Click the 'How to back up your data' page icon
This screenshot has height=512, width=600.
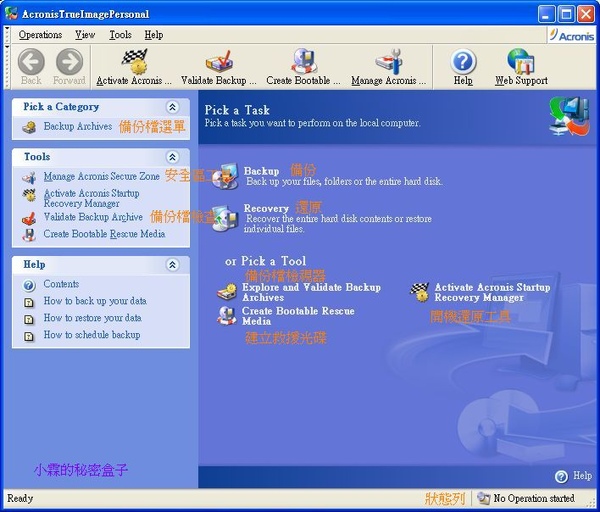tap(29, 302)
